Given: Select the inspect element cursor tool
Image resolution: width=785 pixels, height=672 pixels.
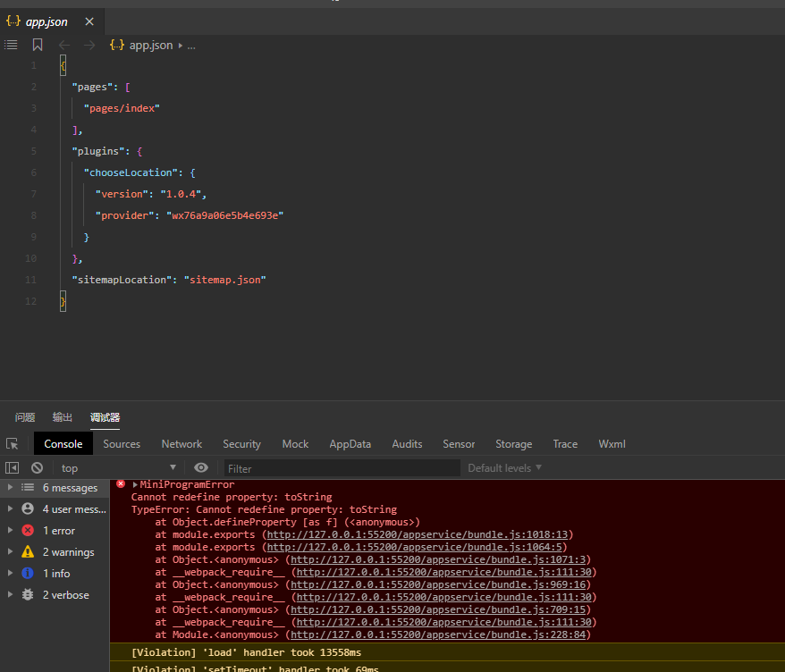Looking at the screenshot, I should (13, 442).
